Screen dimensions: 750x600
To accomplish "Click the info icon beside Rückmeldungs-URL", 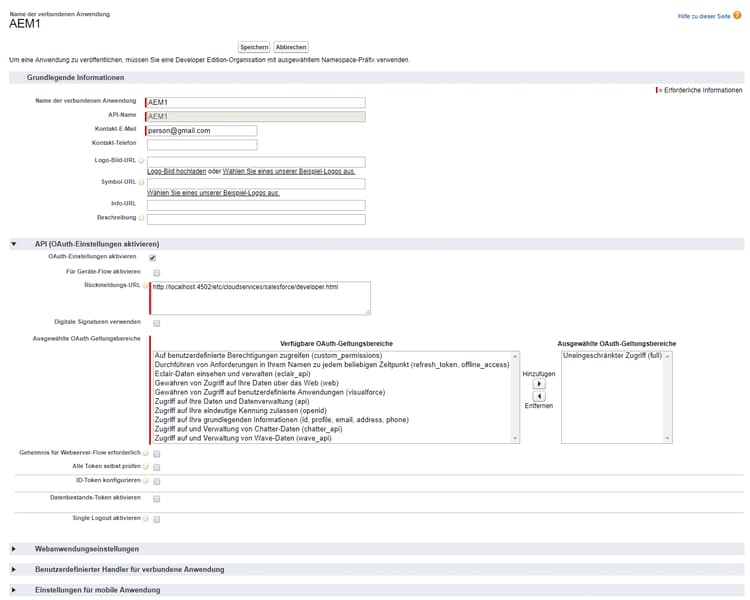I will pyautogui.click(x=145, y=286).
